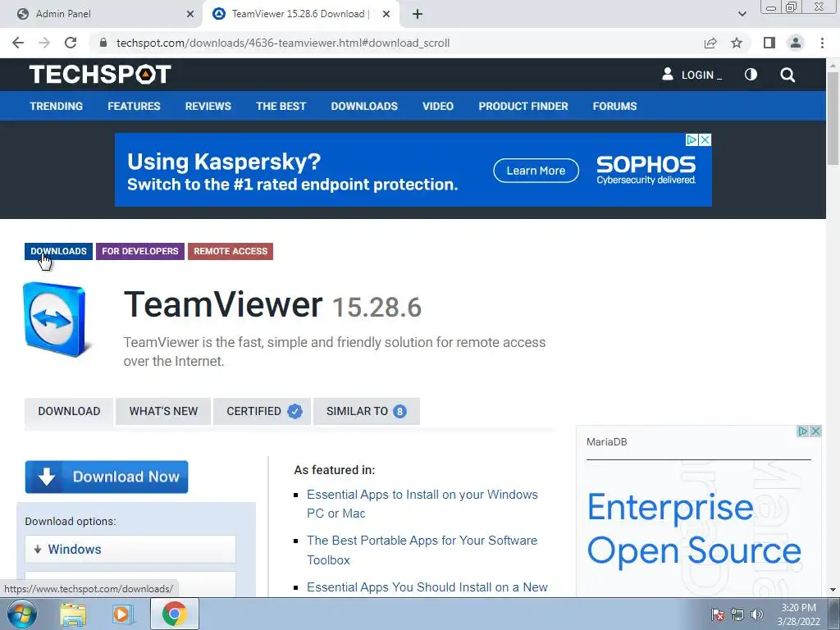The height and width of the screenshot is (630, 840).
Task: Open Essential Apps for Windows PC or Mac link
Action: 422,504
